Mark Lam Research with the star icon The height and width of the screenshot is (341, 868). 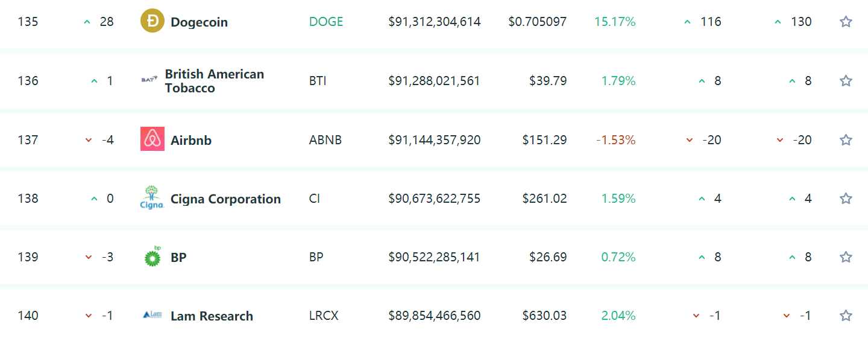point(846,316)
